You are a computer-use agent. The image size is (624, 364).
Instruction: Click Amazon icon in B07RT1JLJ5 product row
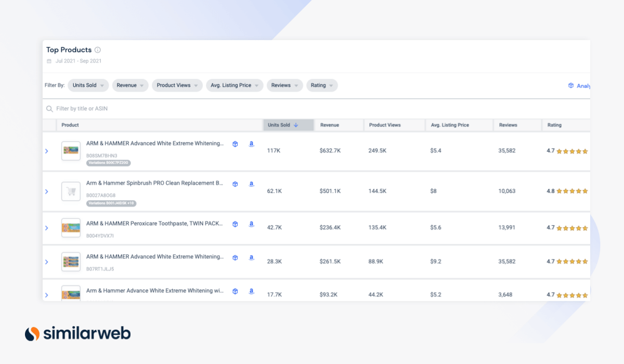click(251, 257)
